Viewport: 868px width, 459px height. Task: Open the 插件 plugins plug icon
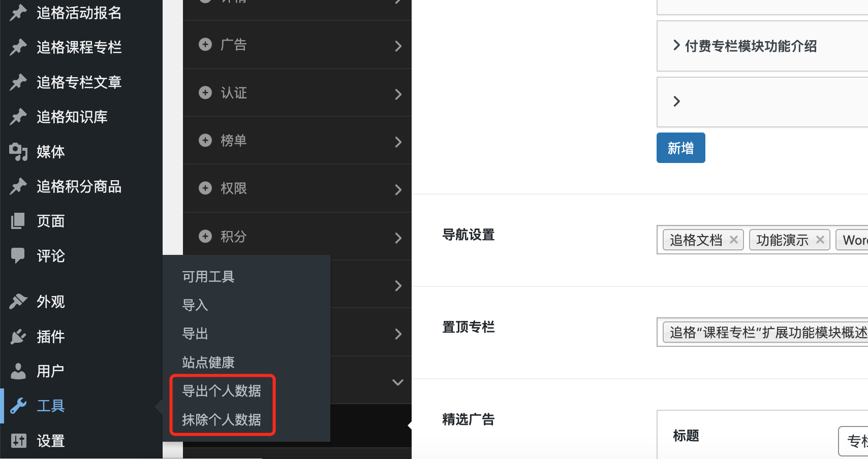[18, 336]
